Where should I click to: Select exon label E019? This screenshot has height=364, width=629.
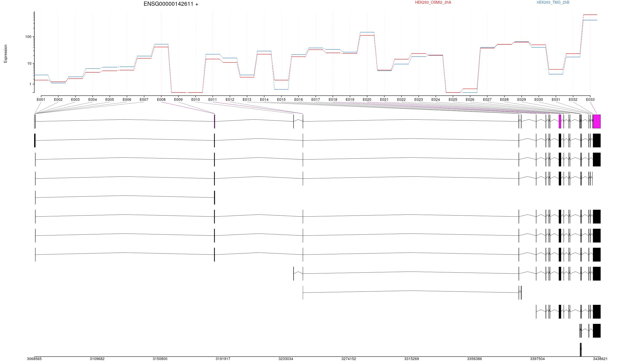click(350, 100)
